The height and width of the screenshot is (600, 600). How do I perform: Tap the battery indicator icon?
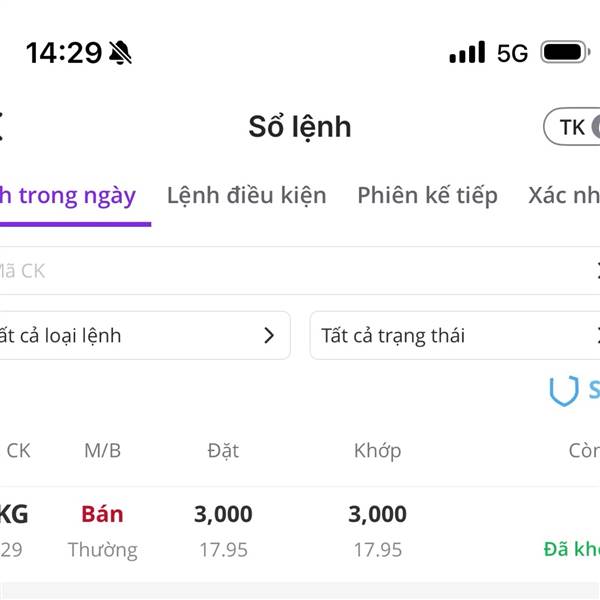(x=566, y=52)
